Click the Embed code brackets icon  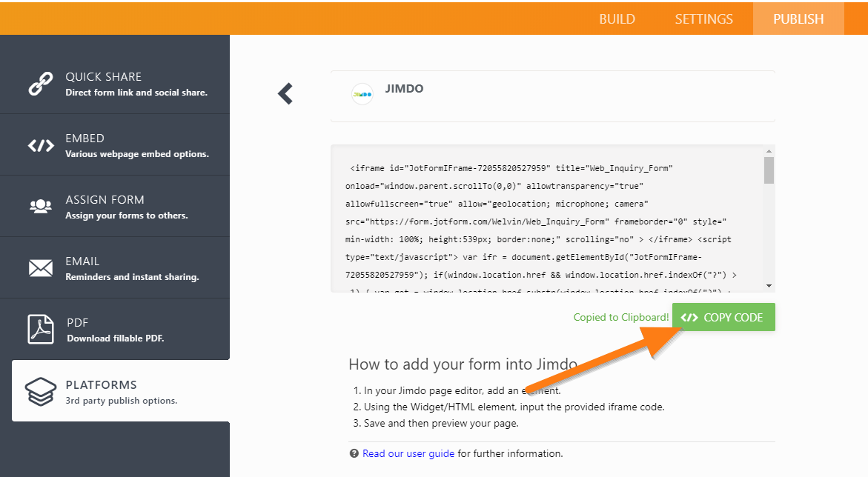(40, 145)
